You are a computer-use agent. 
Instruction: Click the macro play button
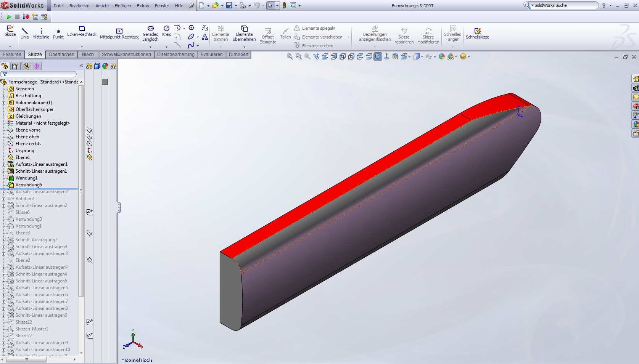pyautogui.click(x=9, y=17)
